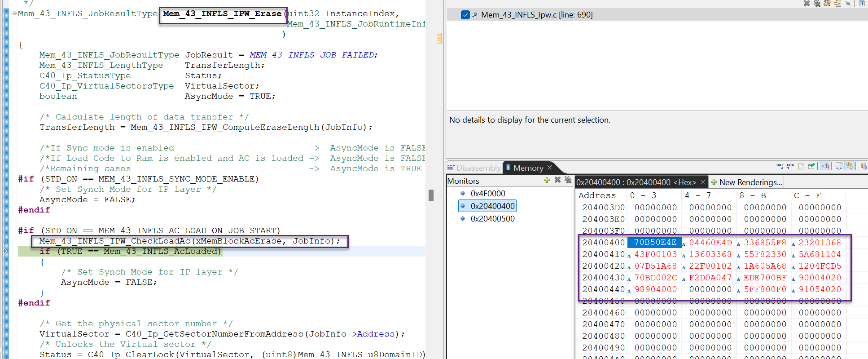Open the New Renderings... tab
Screen dimensions: 868x359
[746, 182]
